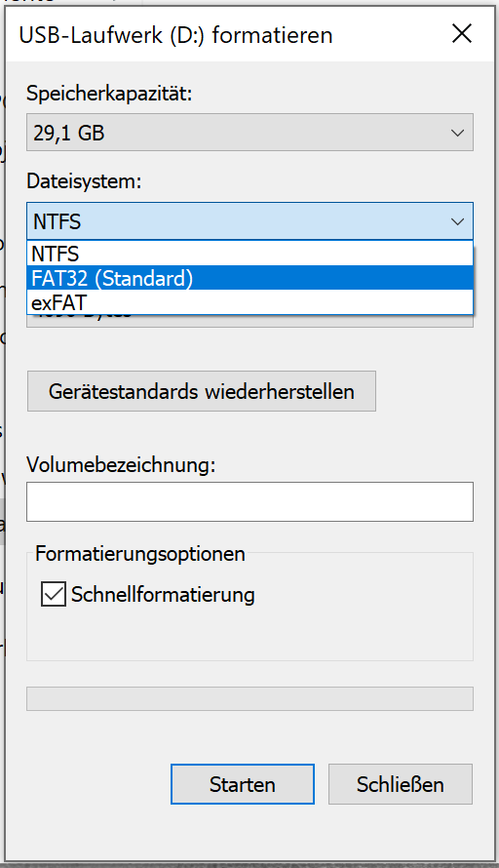Choose the FAT32 (Standard) list entry
The height and width of the screenshot is (868, 499).
click(249, 278)
